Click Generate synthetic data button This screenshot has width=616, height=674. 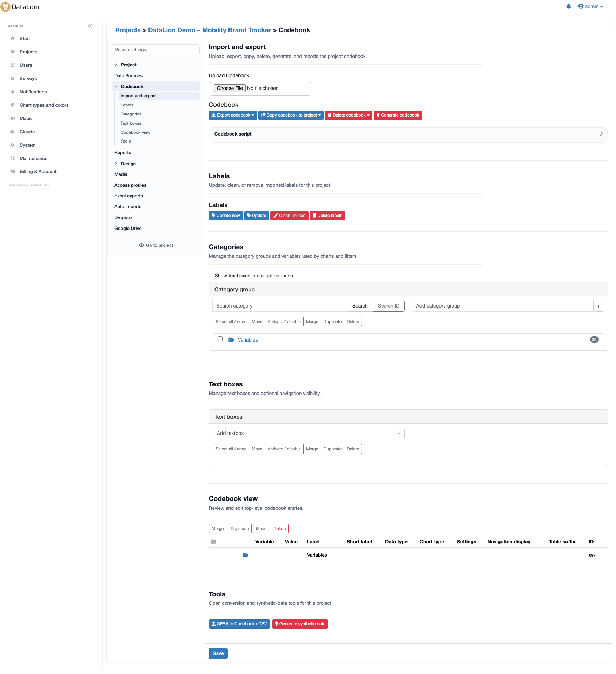(300, 624)
